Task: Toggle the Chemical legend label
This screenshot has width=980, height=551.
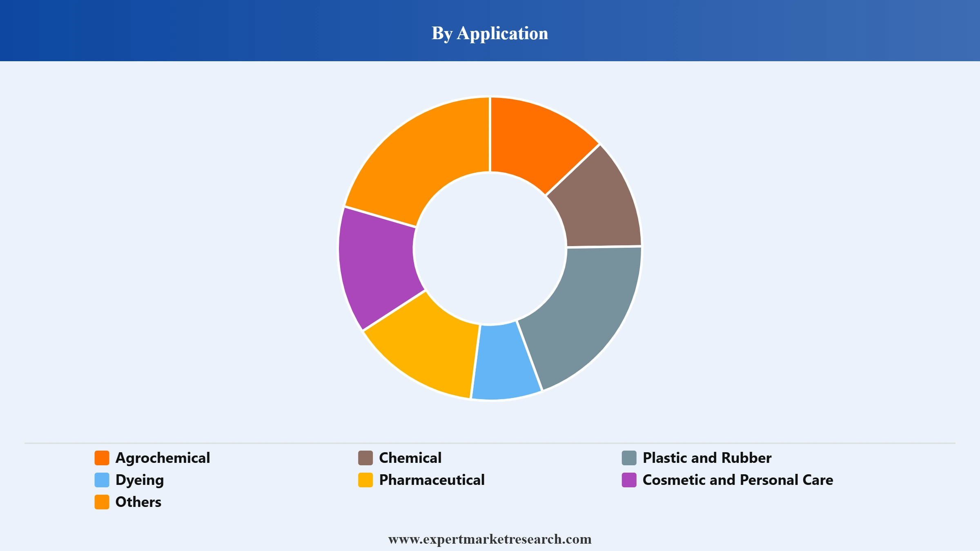Action: point(410,458)
